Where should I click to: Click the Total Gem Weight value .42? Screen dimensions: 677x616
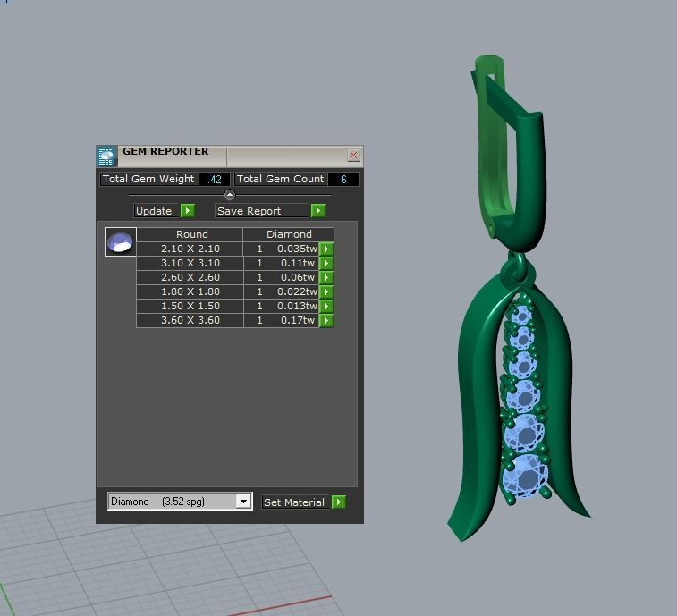[x=215, y=179]
